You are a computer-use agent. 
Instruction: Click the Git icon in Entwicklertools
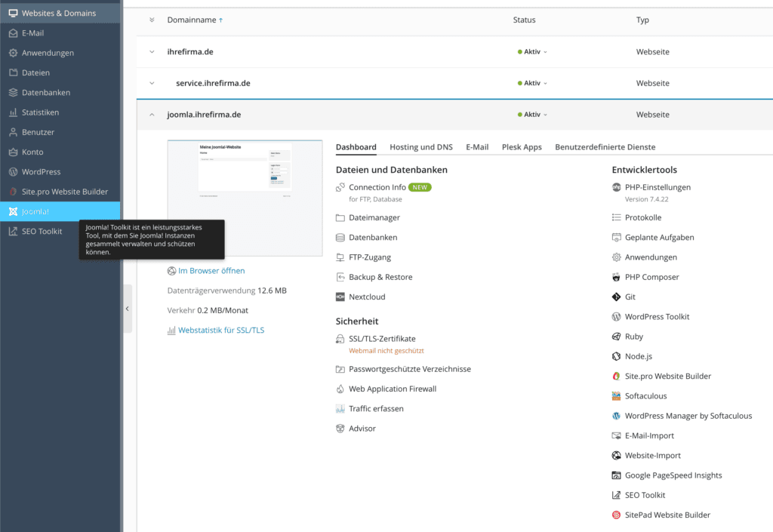pos(617,297)
